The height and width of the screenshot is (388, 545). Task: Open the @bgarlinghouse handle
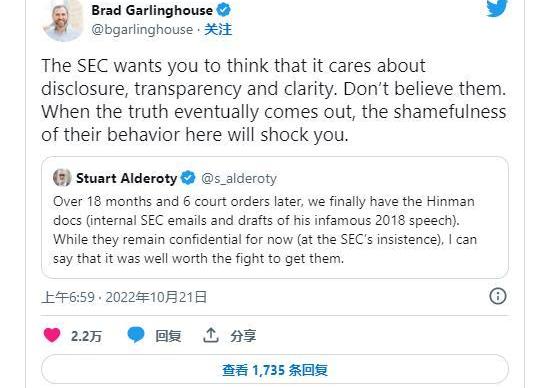click(x=142, y=30)
